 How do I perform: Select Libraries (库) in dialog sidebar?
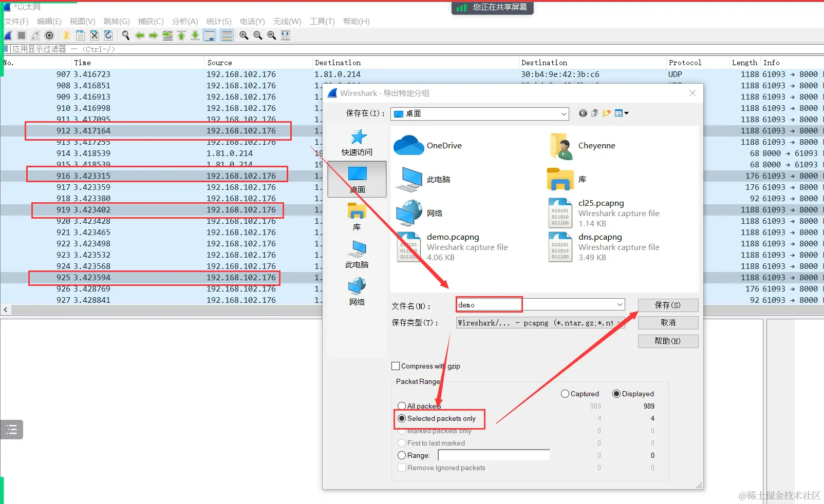coord(357,217)
